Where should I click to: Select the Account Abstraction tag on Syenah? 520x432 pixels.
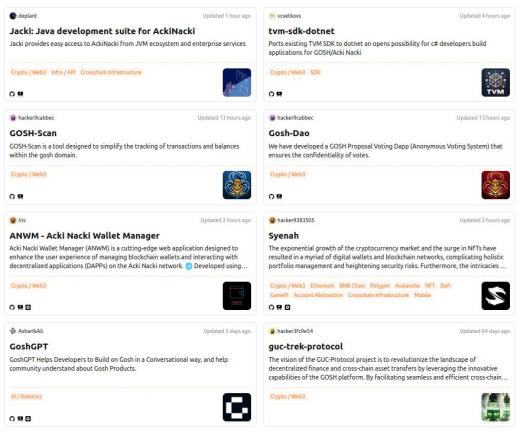click(x=318, y=295)
